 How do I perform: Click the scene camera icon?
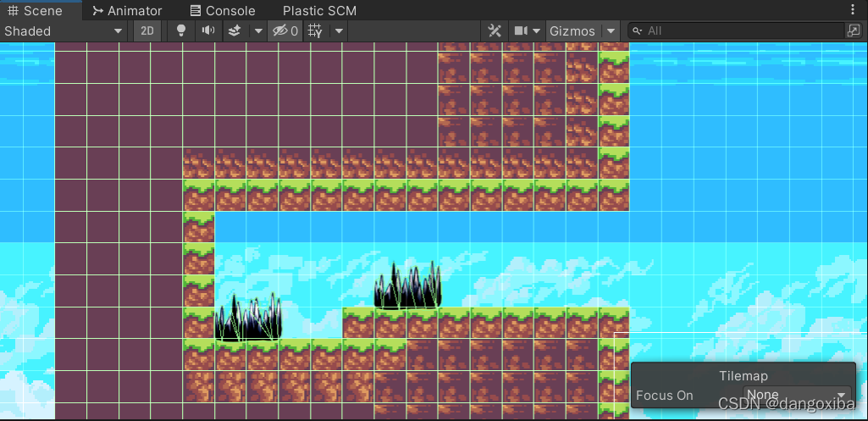pyautogui.click(x=521, y=31)
